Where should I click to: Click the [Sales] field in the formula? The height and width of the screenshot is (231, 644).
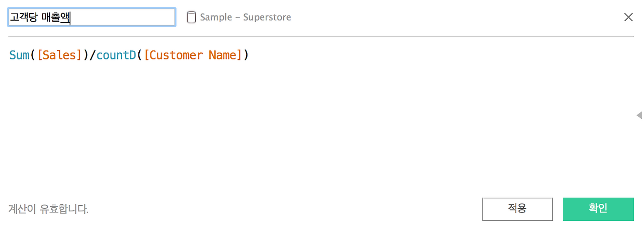click(59, 55)
